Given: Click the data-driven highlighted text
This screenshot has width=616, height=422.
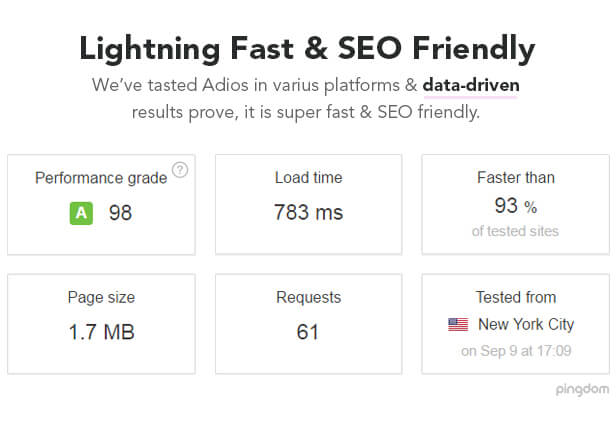Looking at the screenshot, I should 471,85.
